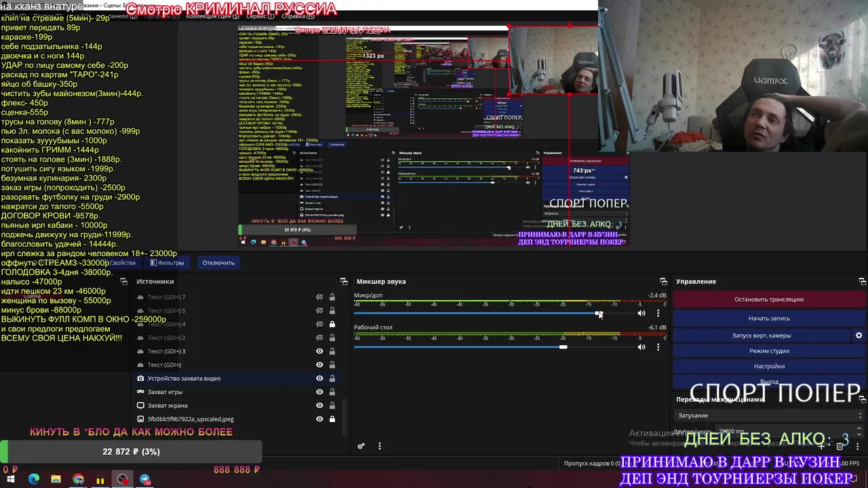Screen dimensions: 868x488
Task: Open Google Chrome from the taskbar
Action: 78,479
